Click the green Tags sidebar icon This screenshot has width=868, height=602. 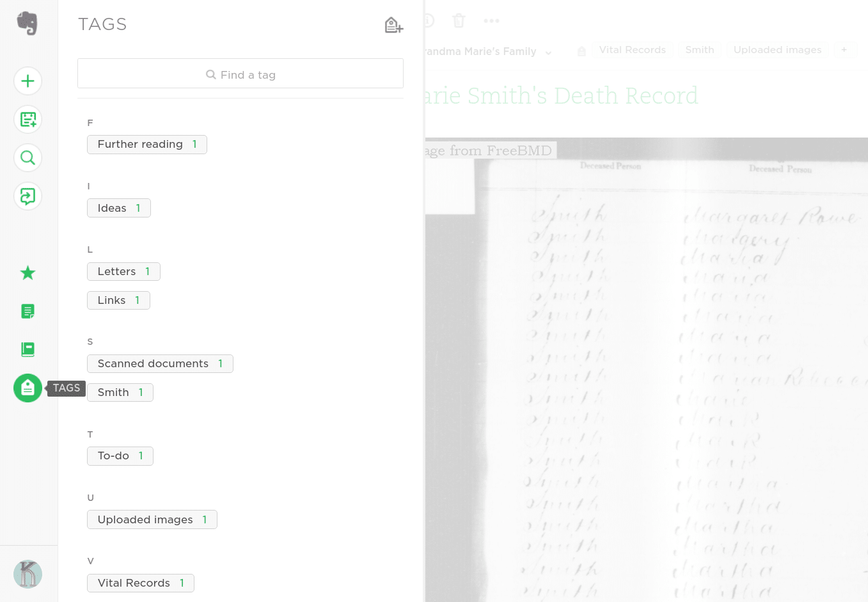tap(28, 388)
